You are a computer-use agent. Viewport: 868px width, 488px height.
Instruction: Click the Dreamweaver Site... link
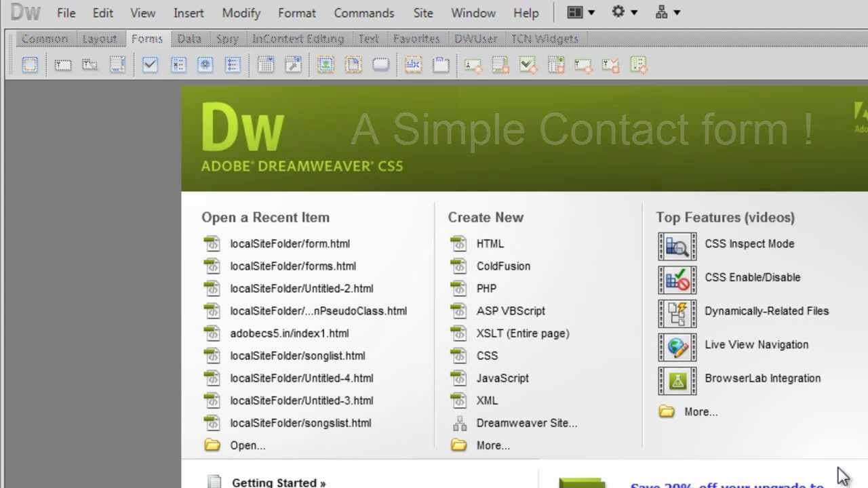527,423
